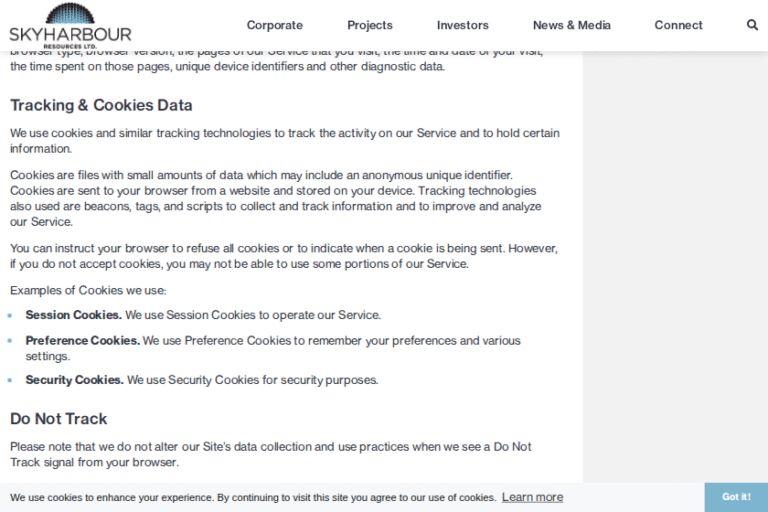Click the bold Session Cookies label

click(x=73, y=315)
